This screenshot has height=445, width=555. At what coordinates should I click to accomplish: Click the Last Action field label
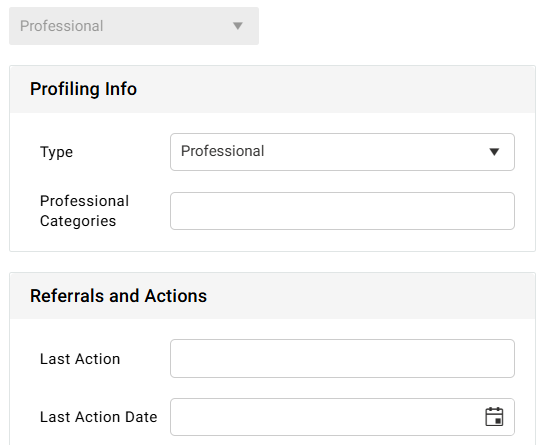80,359
